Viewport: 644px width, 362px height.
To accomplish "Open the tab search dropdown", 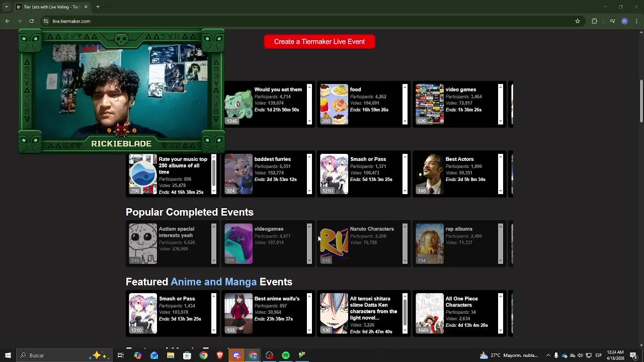I will click(x=7, y=7).
